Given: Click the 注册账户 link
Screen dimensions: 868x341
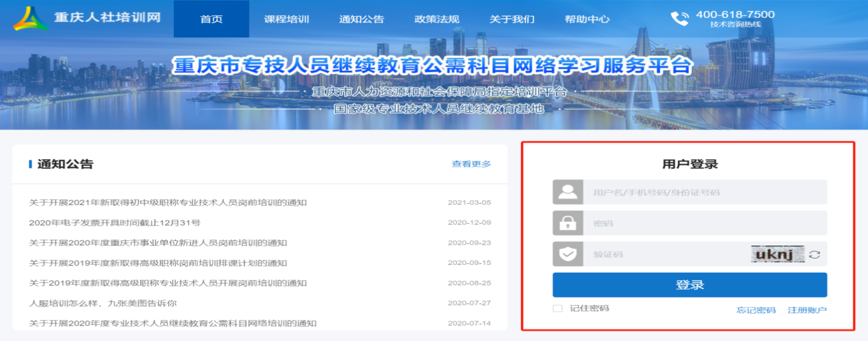Looking at the screenshot, I should (807, 310).
